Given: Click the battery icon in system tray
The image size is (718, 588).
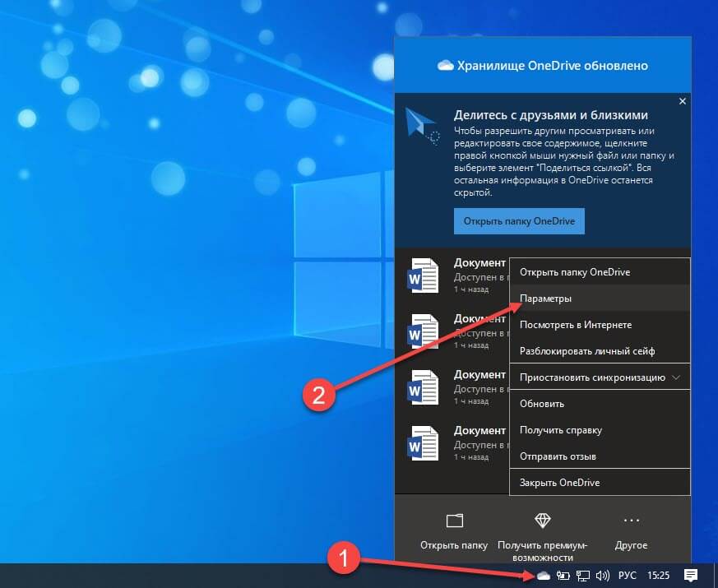Looking at the screenshot, I should (x=563, y=576).
